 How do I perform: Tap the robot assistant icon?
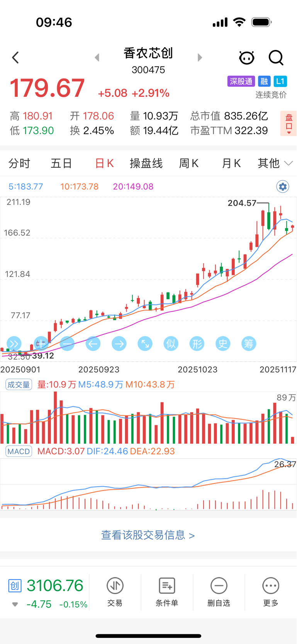(246, 58)
